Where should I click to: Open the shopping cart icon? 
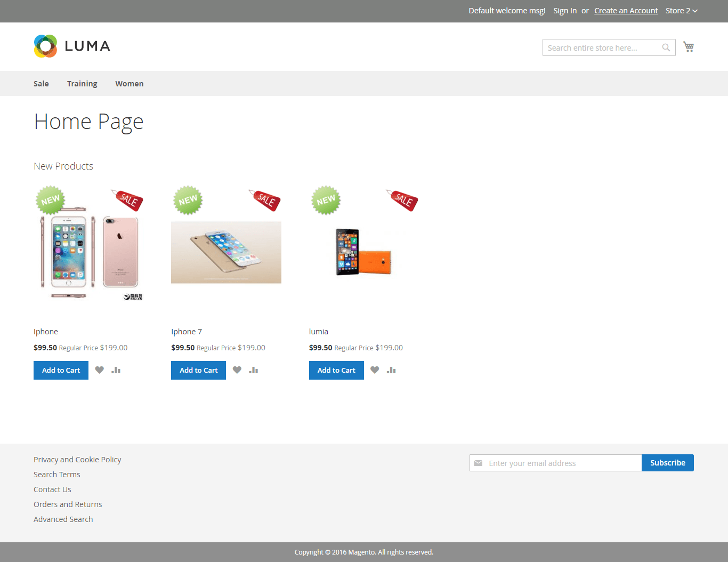689,47
